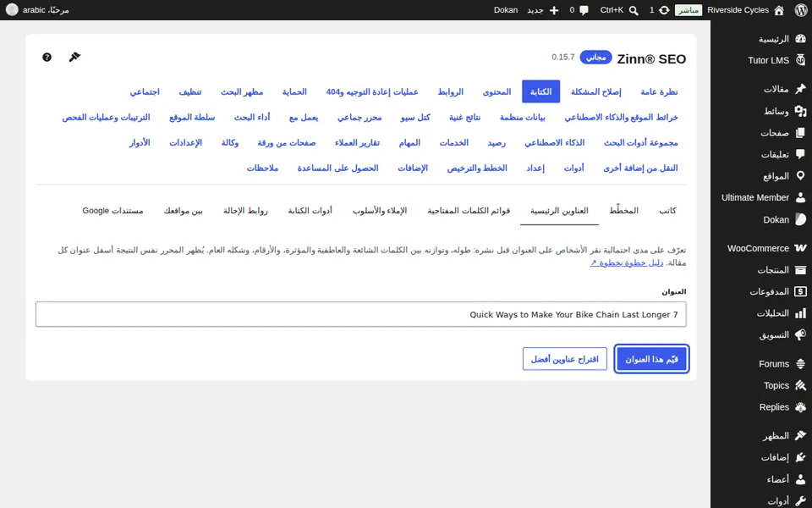Click the help question mark icon
The image size is (812, 508).
[x=47, y=57]
